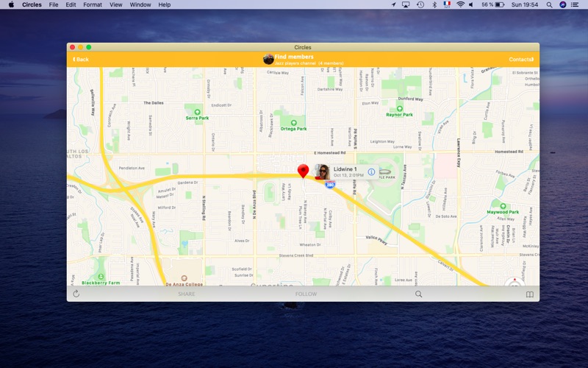Click the volume icon in menu bar
588x368 pixels.
tap(471, 4)
